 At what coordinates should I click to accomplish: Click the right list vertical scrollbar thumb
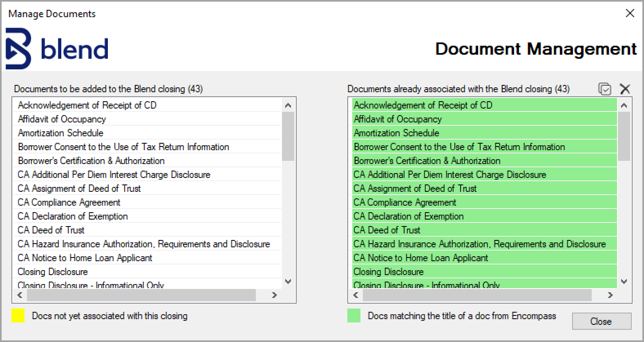click(624, 136)
